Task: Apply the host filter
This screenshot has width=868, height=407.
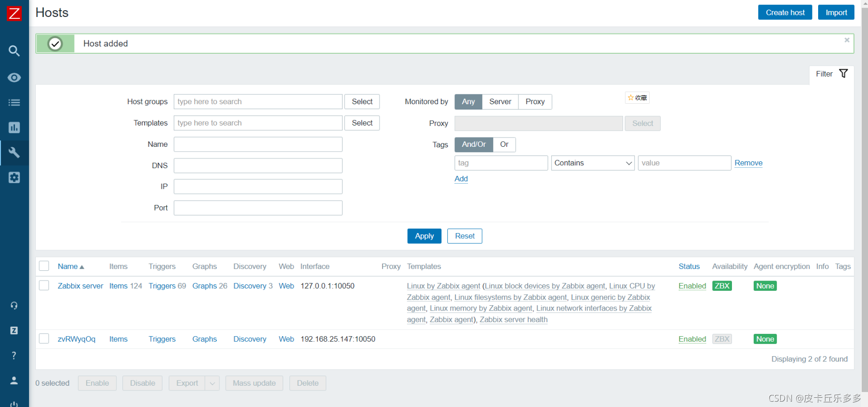Action: [424, 236]
